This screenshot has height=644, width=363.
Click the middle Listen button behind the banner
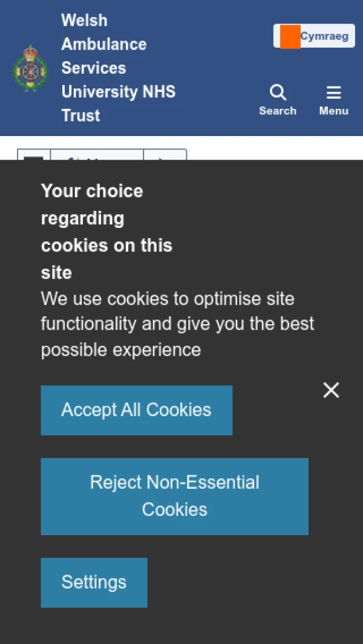coord(97,156)
